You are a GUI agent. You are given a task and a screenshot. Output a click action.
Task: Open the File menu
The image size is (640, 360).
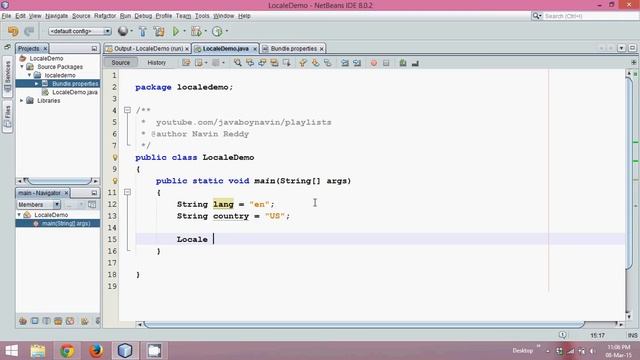tap(6, 16)
